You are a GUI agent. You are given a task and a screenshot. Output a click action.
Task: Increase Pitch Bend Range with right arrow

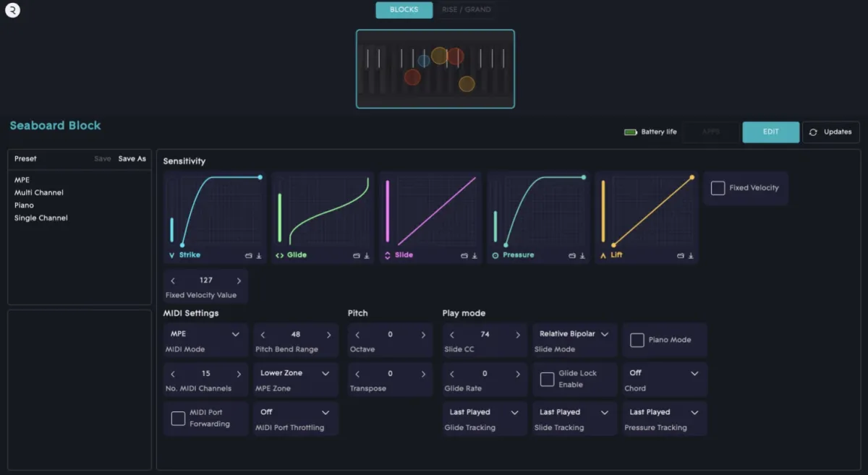pos(329,335)
